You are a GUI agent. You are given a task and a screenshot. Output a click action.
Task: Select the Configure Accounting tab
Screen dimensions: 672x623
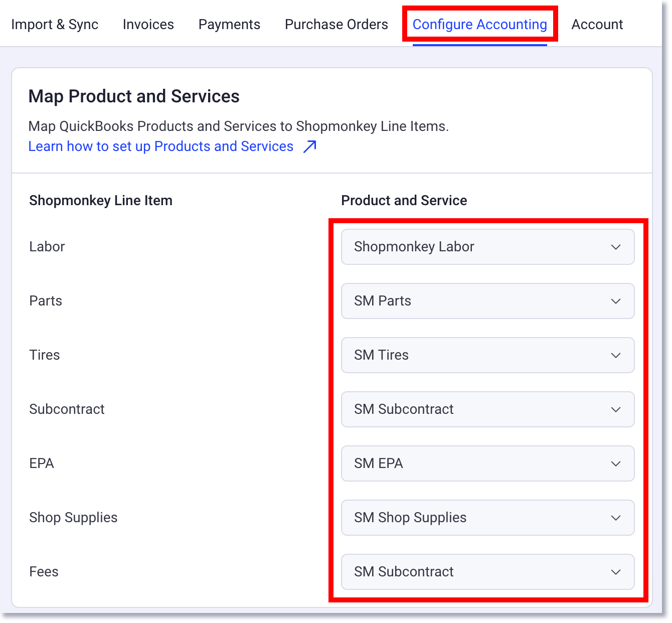(480, 24)
